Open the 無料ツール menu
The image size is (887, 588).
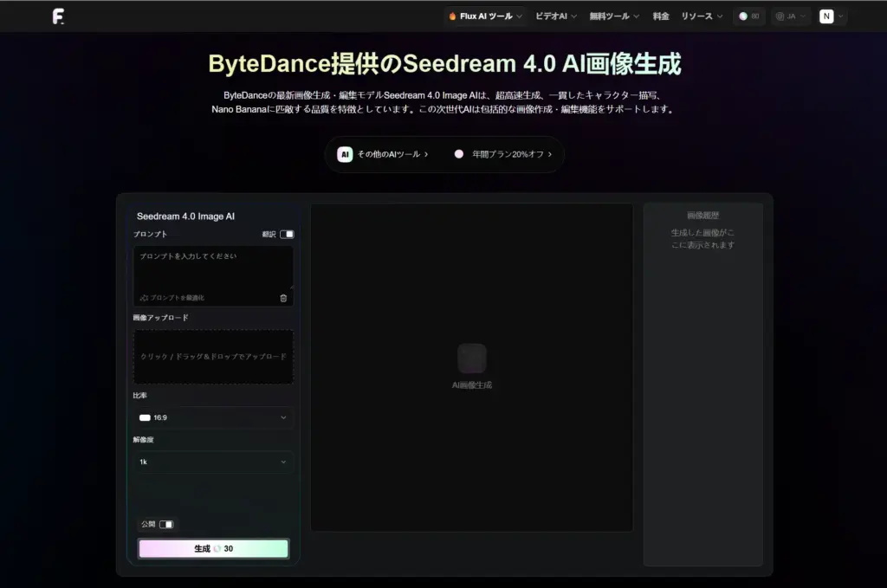pyautogui.click(x=614, y=16)
